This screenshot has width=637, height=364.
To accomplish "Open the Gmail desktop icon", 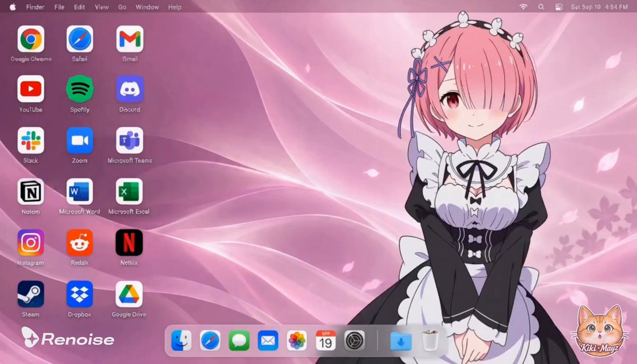I will (x=130, y=39).
